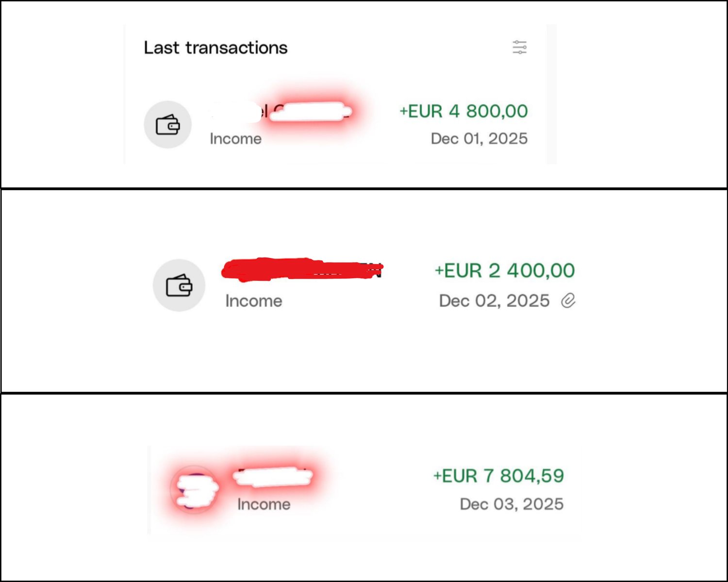Click the Income label of the Dec 03 transaction
Image resolution: width=728 pixels, height=582 pixels.
(264, 504)
